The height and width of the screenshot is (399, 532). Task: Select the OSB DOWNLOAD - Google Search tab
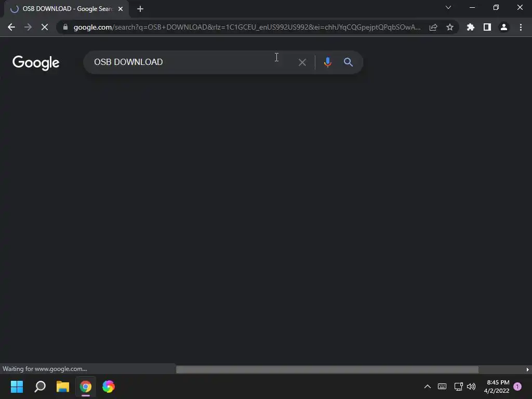[x=66, y=9]
